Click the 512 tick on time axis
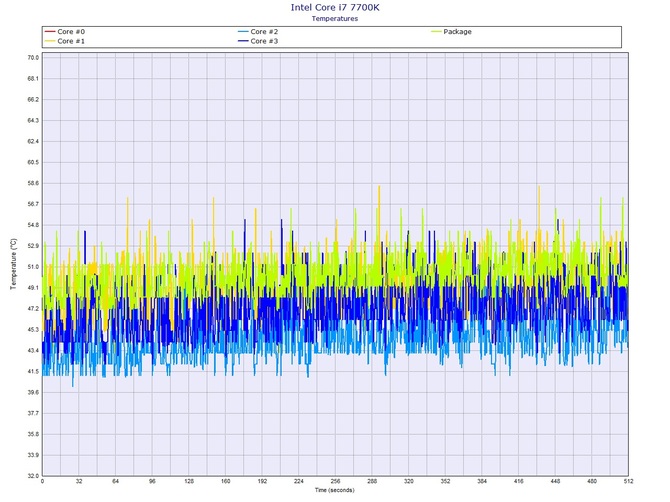This screenshot has height=502, width=670. 629,481
